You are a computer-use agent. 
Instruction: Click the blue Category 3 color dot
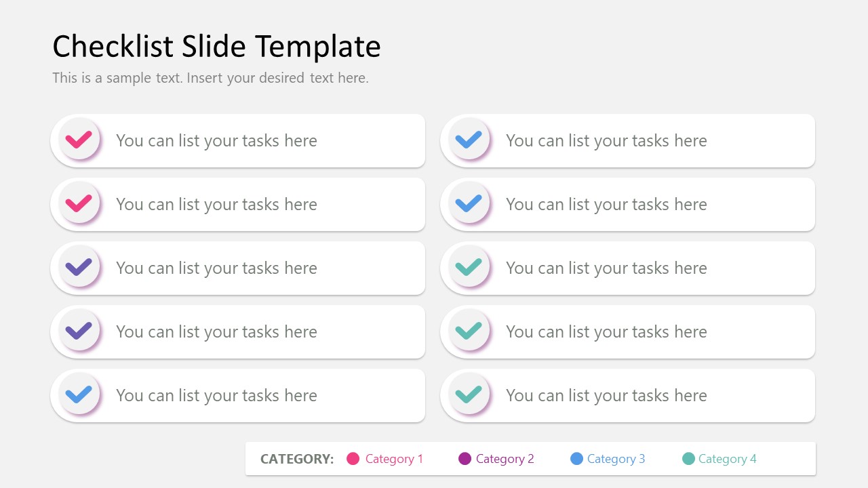click(x=576, y=459)
